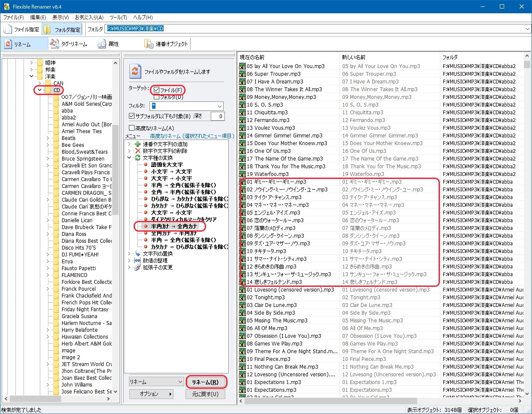Click the ファイル指定 toolbar icon
The width and height of the screenshot is (532, 414).
[8, 29]
